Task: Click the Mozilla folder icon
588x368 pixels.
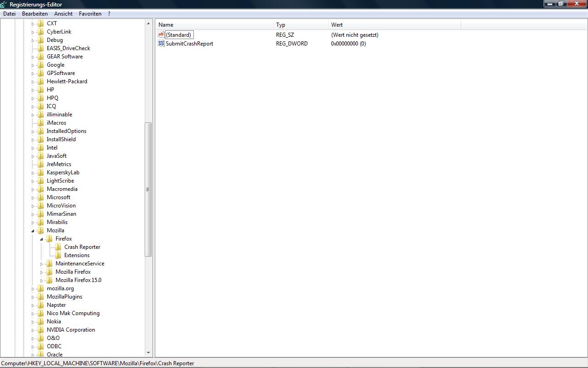Action: pyautogui.click(x=41, y=230)
